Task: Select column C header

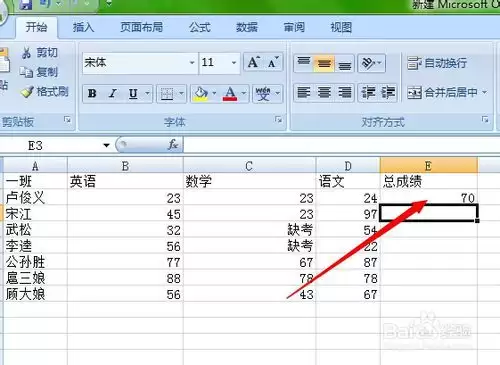Action: coord(249,166)
